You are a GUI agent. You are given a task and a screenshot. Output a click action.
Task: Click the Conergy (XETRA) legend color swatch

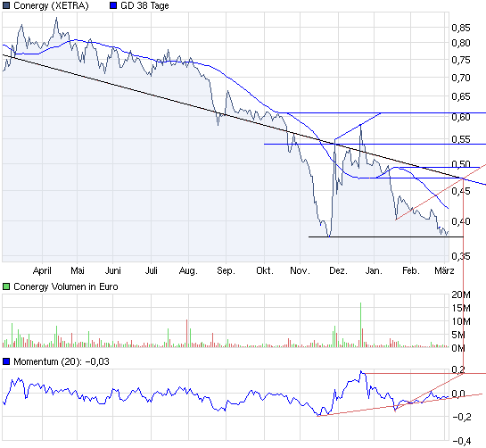(6, 5)
